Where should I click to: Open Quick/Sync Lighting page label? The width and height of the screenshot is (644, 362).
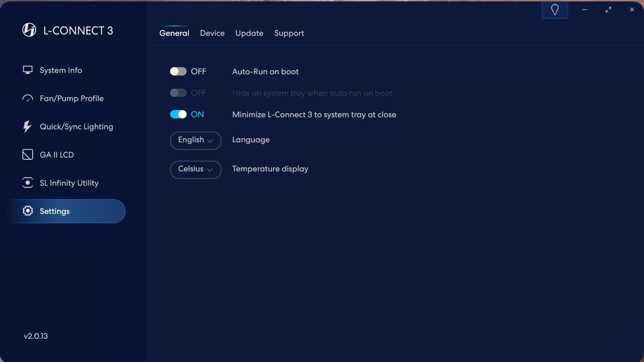77,127
